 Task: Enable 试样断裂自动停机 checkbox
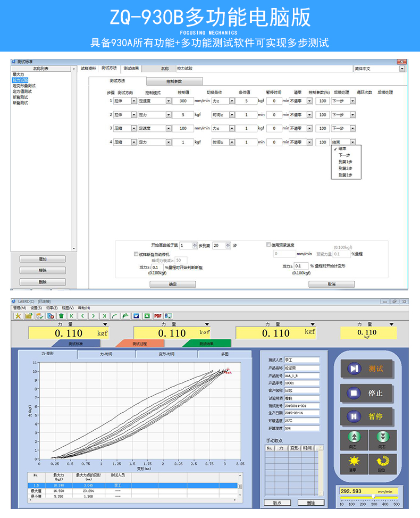[x=136, y=254]
